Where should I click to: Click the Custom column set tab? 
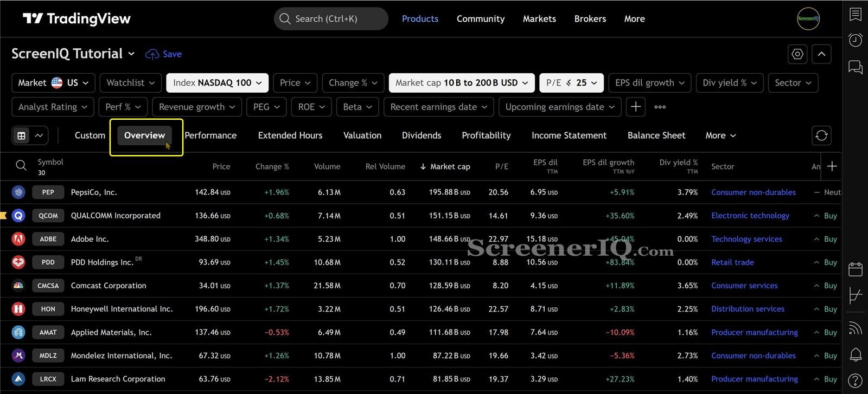coord(90,135)
